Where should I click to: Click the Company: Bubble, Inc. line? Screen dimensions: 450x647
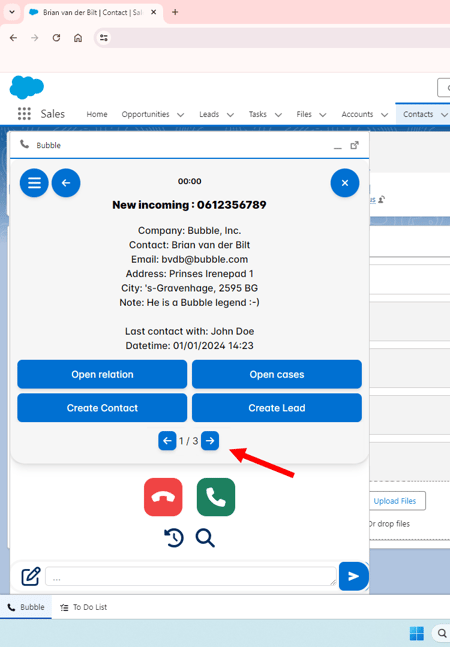[189, 230]
